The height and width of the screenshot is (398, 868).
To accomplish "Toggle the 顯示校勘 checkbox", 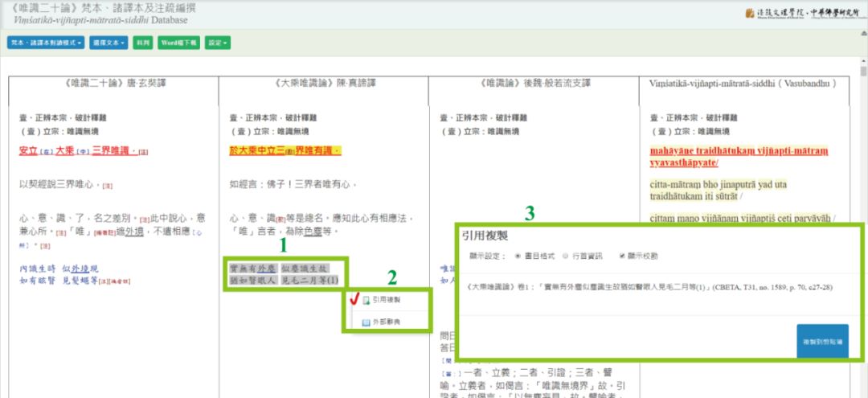I will click(x=621, y=256).
